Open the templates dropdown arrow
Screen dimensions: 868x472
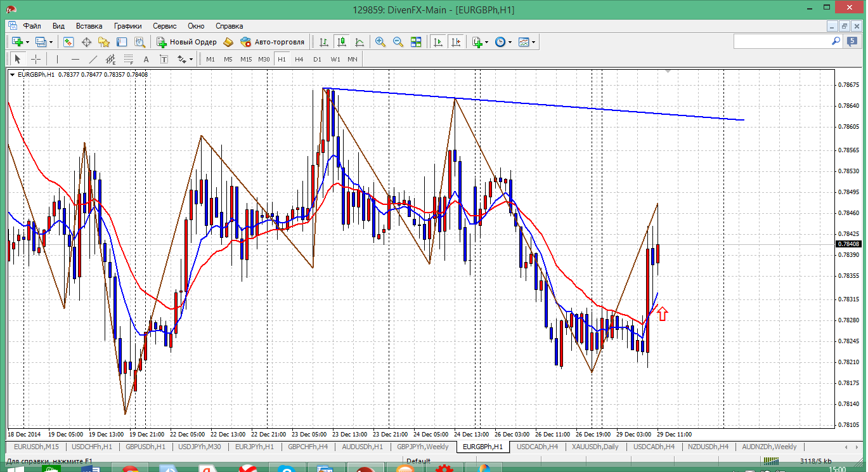[533, 42]
